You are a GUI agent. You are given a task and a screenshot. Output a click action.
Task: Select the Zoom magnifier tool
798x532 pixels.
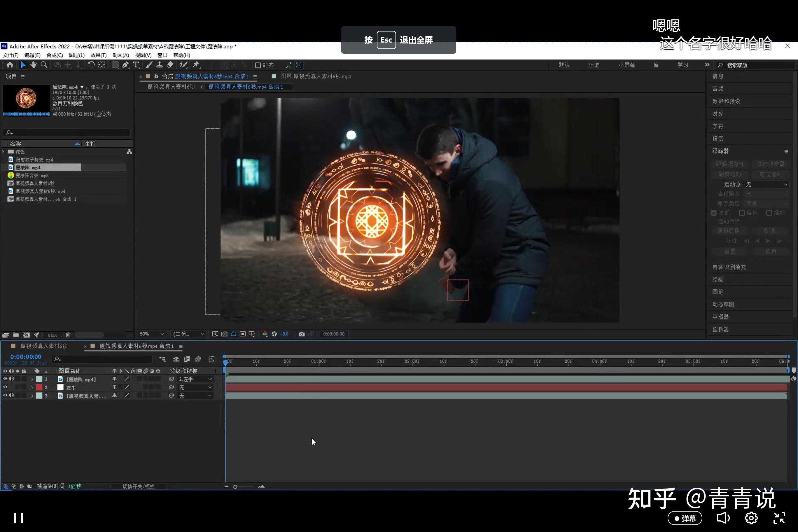pyautogui.click(x=44, y=64)
